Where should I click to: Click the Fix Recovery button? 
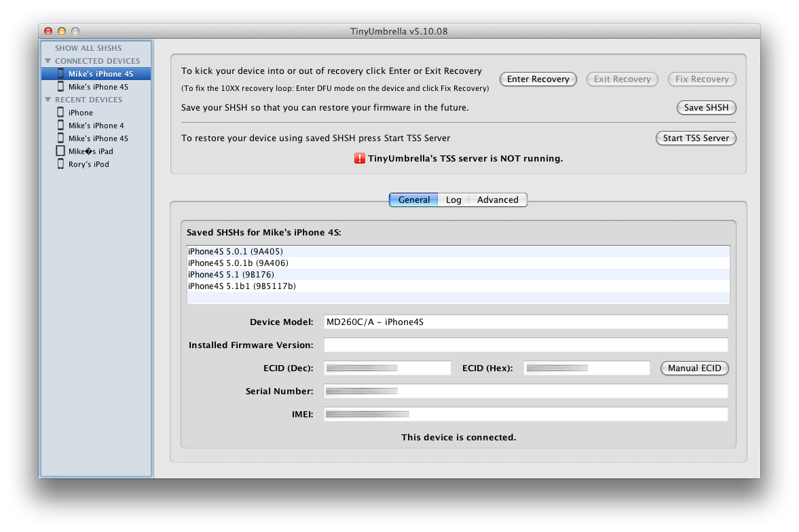point(702,79)
